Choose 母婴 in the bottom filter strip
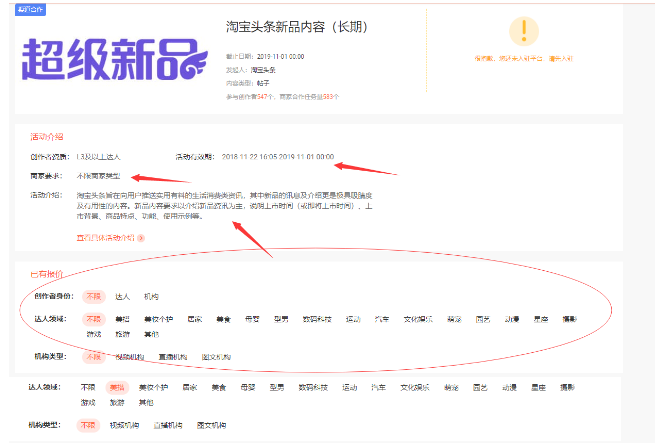This screenshot has width=655, height=443. click(x=248, y=387)
